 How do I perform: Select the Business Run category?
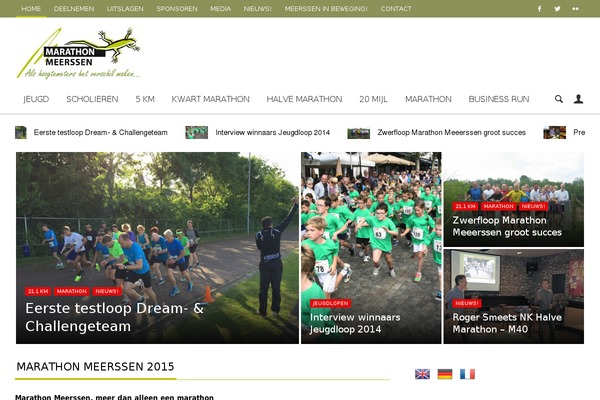pos(499,99)
